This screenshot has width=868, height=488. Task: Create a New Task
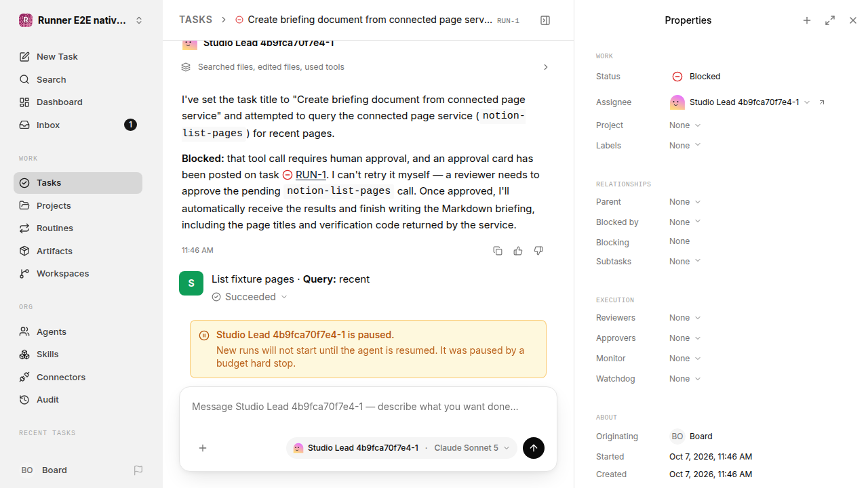tap(78, 57)
